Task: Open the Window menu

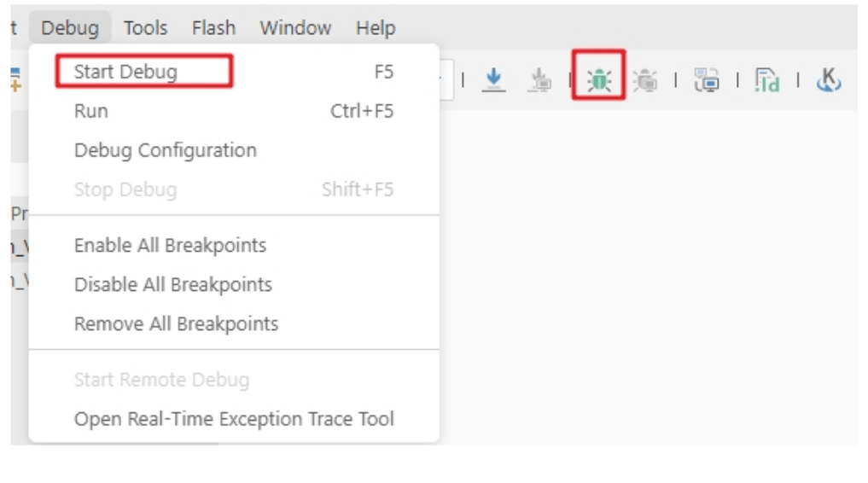Action: [295, 27]
